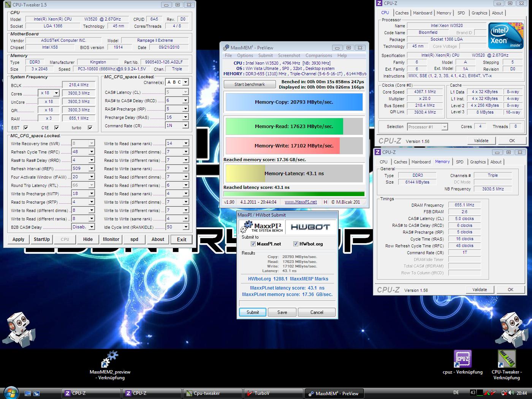Click the top CPU-Z window title icon

click(378, 3)
